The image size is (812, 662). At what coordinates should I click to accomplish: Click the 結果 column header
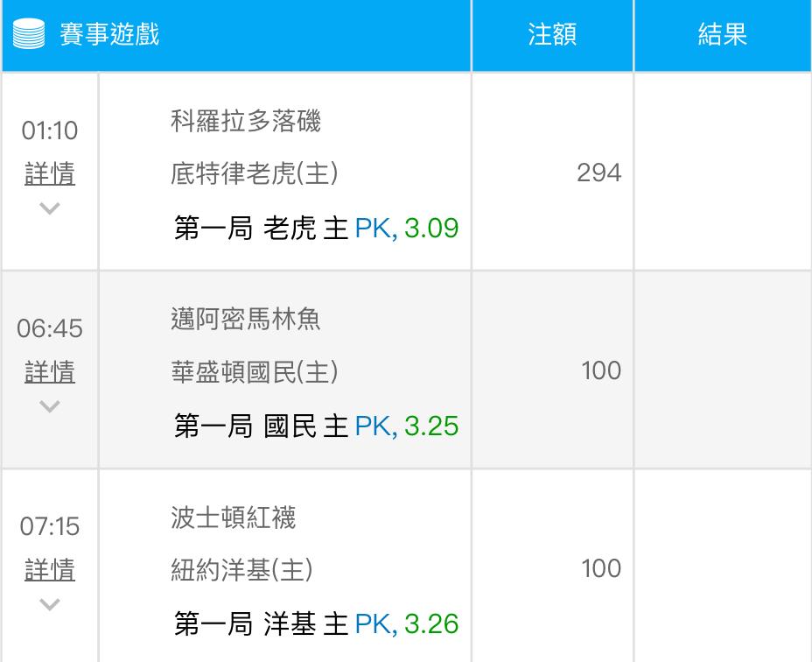tap(723, 35)
